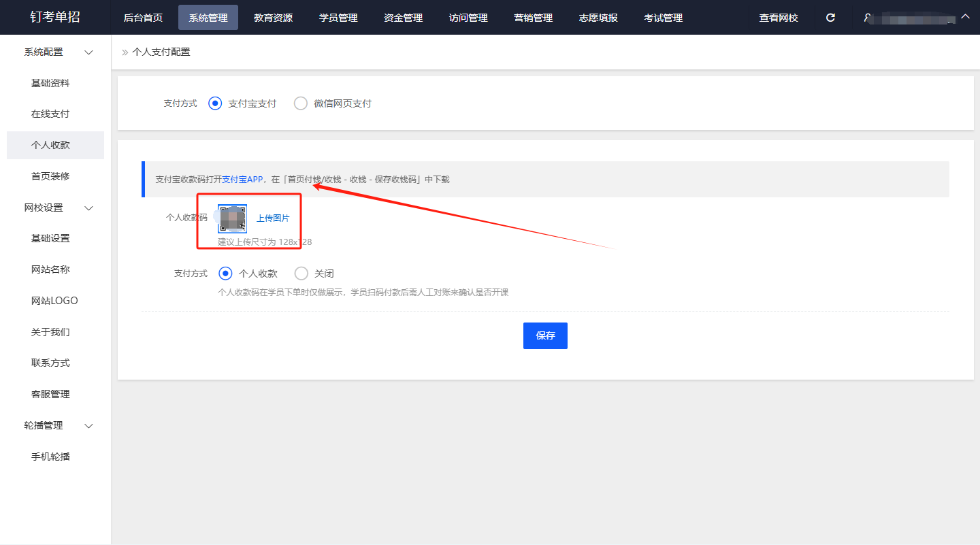
Task: Click the 上传图片 link
Action: pyautogui.click(x=273, y=218)
